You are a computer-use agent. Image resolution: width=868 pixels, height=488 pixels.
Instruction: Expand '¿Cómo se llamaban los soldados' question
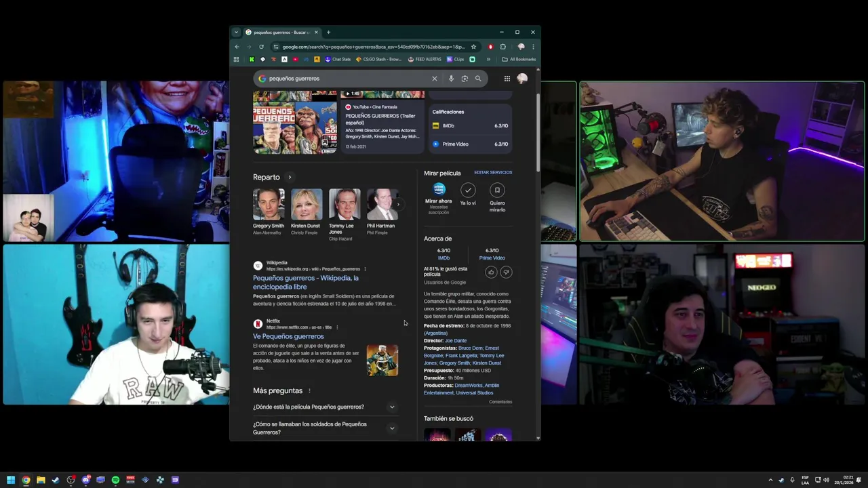[325, 428]
